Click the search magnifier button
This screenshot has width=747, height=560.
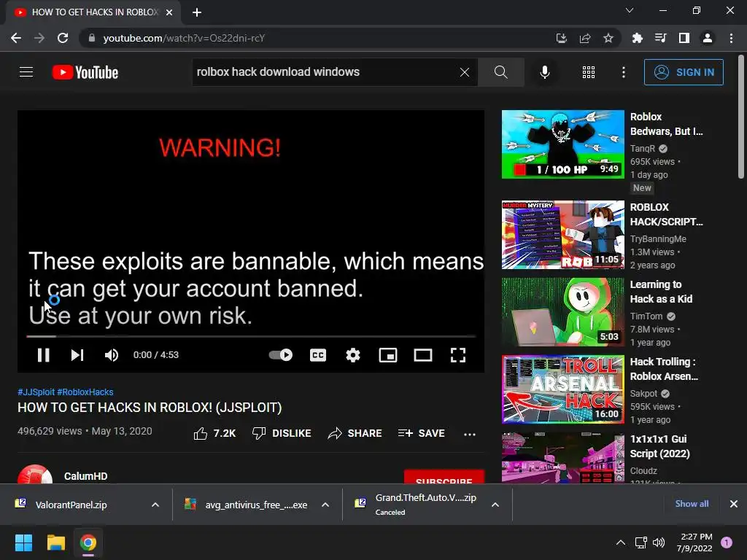(x=500, y=72)
